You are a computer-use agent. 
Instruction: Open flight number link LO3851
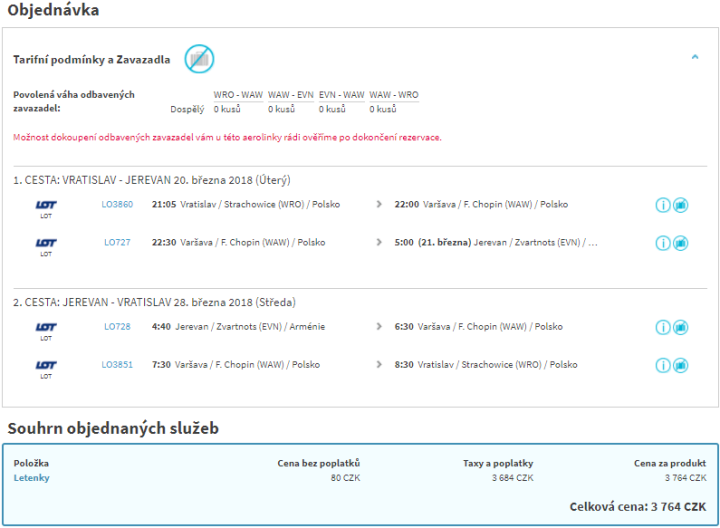point(117,364)
